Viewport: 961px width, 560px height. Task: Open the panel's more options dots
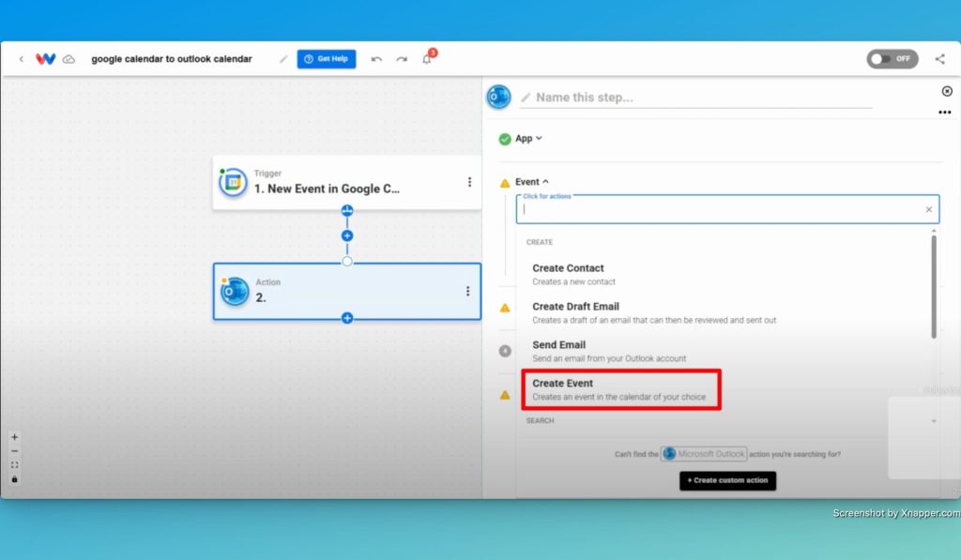click(x=944, y=113)
